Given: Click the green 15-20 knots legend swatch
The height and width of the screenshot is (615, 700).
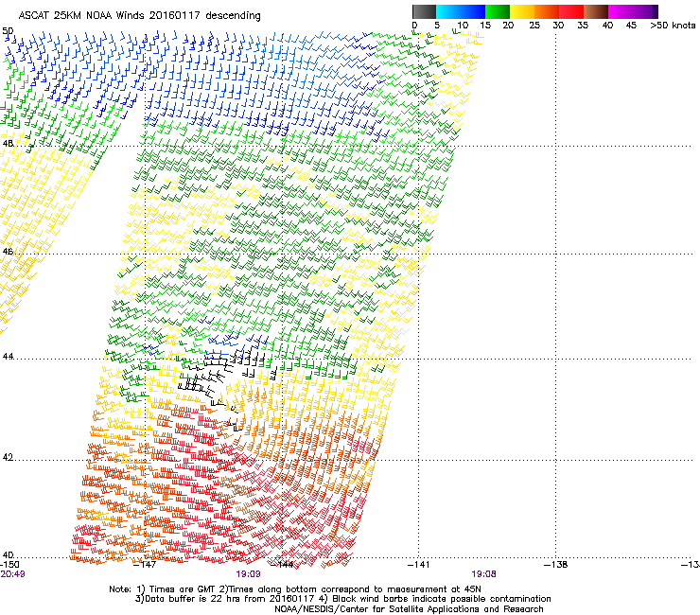Looking at the screenshot, I should point(498,11).
